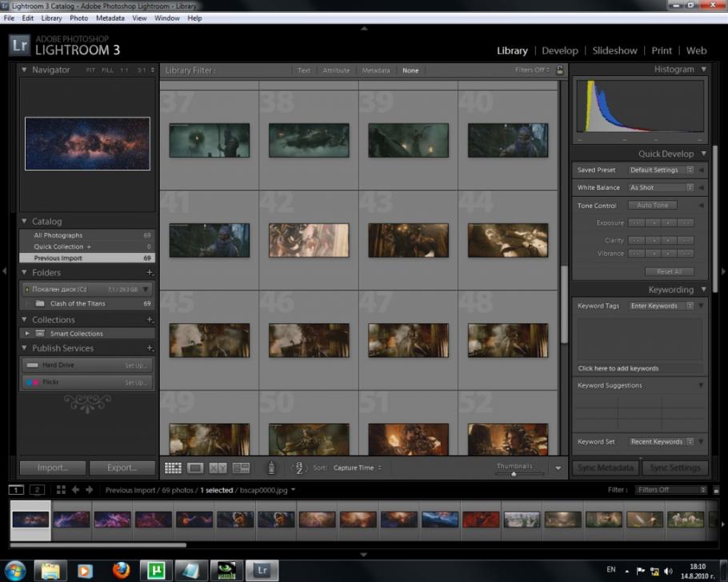Go back with filmstrip left arrow
728x582 pixels.
pyautogui.click(x=75, y=490)
